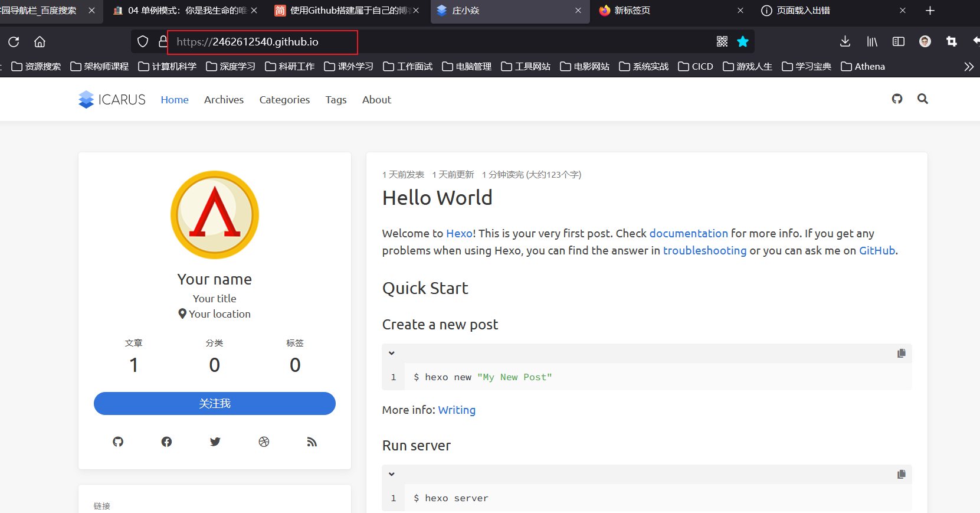The width and height of the screenshot is (980, 513).
Task: Follow the troubleshooting link
Action: pos(704,250)
